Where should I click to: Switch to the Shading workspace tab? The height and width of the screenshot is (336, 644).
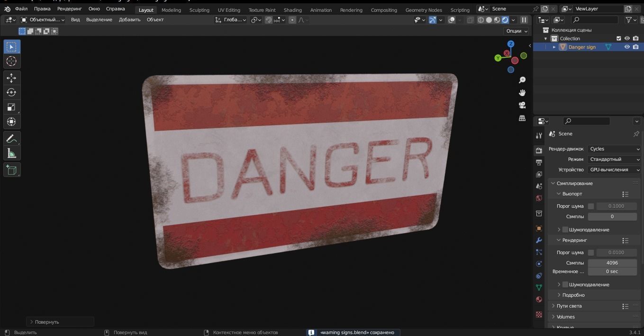click(x=292, y=9)
